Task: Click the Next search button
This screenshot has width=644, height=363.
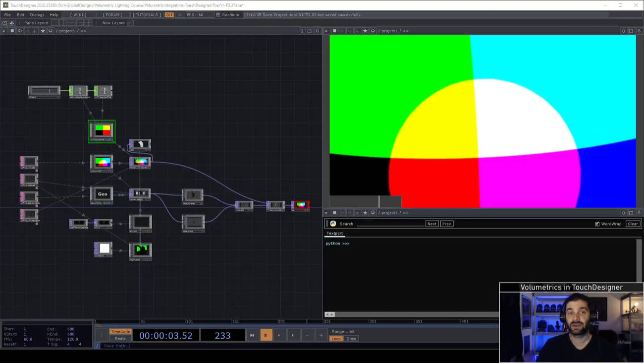Action: tap(432, 224)
